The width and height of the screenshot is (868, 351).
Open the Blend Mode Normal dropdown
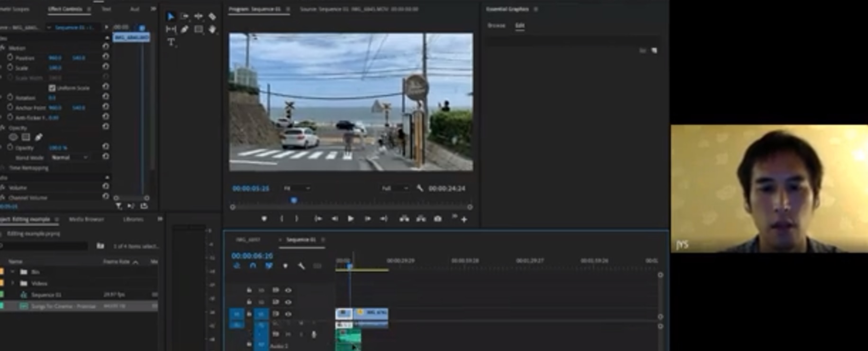tap(70, 157)
